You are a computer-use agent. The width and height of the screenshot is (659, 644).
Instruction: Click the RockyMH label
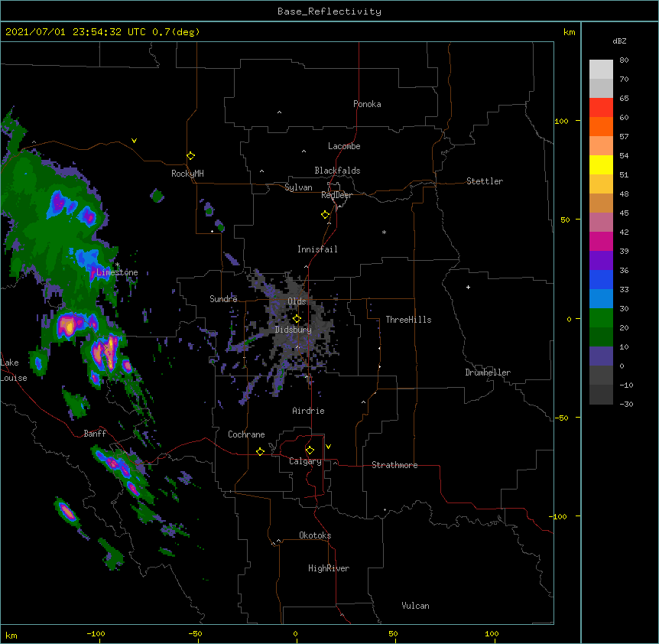[187, 174]
